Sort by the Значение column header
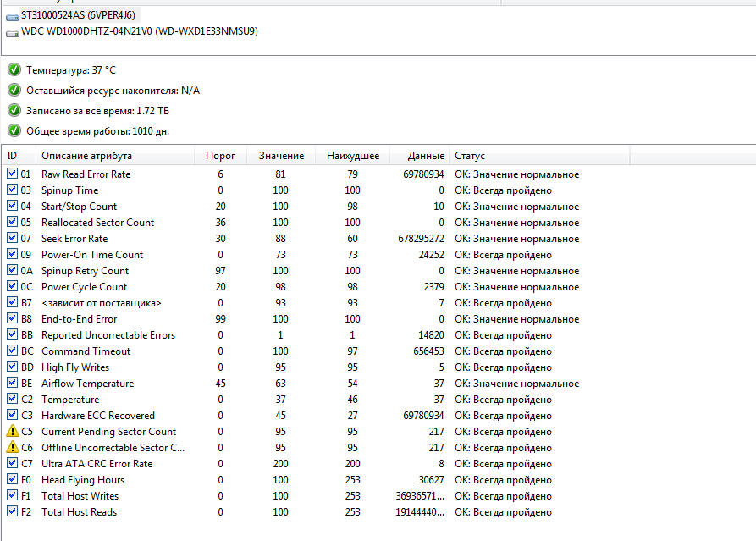Image resolution: width=756 pixels, height=541 pixels. click(x=281, y=156)
